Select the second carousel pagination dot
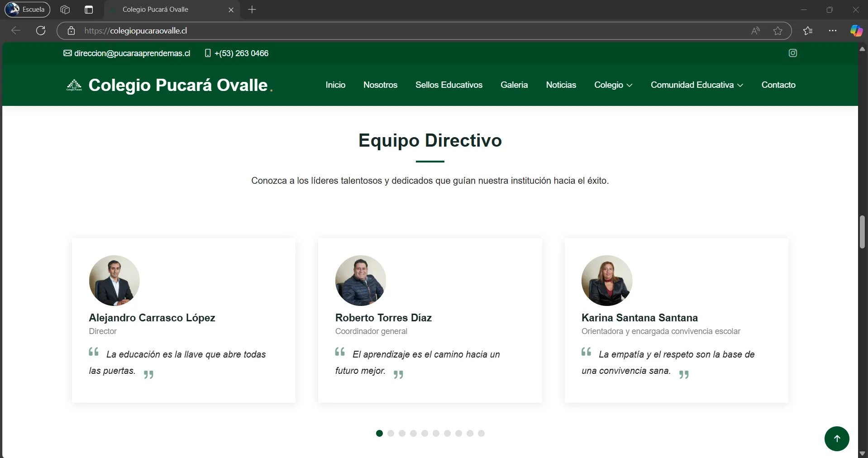868x458 pixels. pyautogui.click(x=391, y=434)
